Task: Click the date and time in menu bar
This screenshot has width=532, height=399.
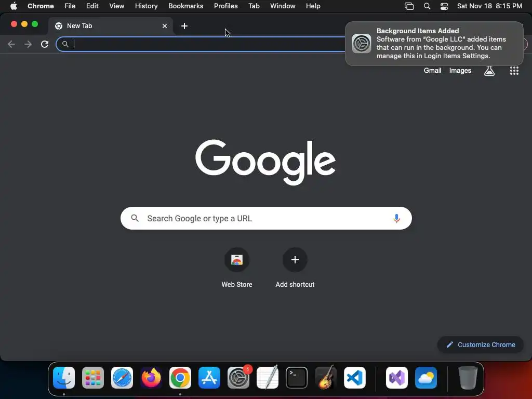Action: coord(489,6)
